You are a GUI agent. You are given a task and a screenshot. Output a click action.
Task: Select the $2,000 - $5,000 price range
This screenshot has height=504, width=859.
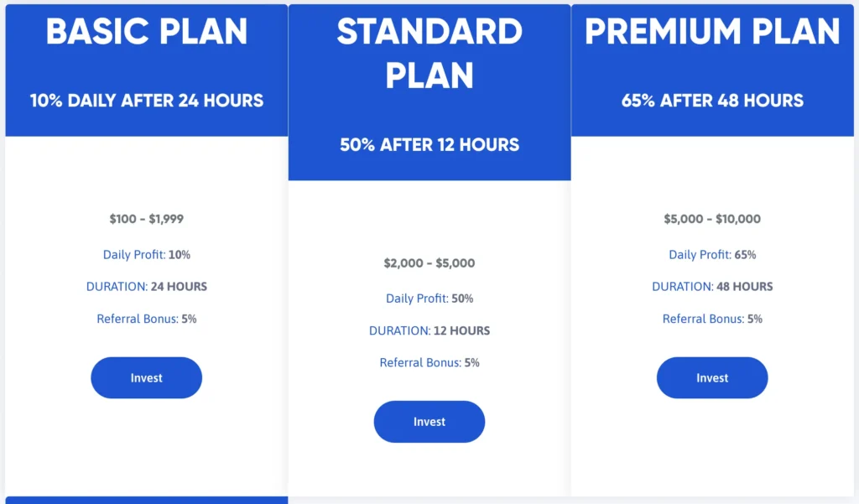[429, 263]
